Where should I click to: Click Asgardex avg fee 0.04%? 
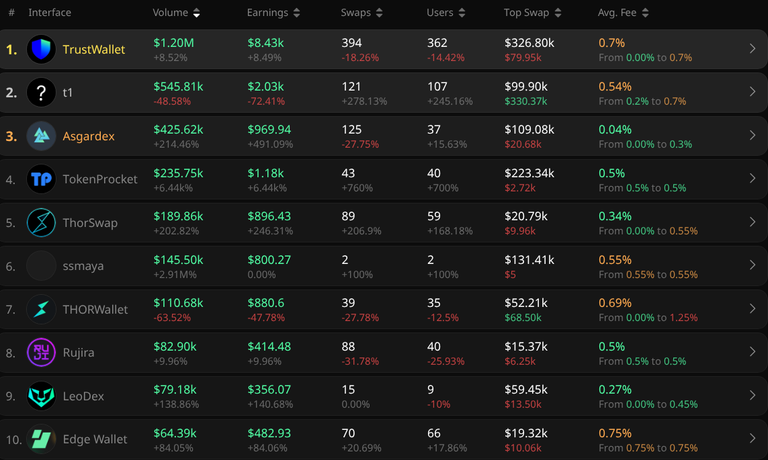(615, 130)
